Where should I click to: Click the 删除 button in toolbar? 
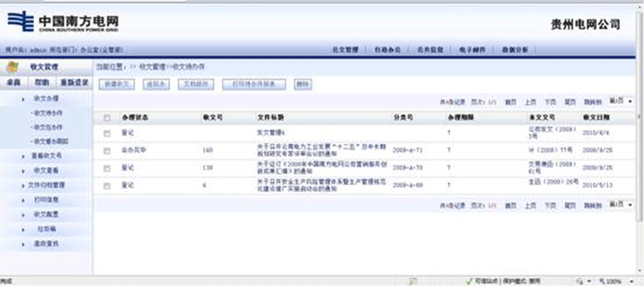(x=303, y=84)
